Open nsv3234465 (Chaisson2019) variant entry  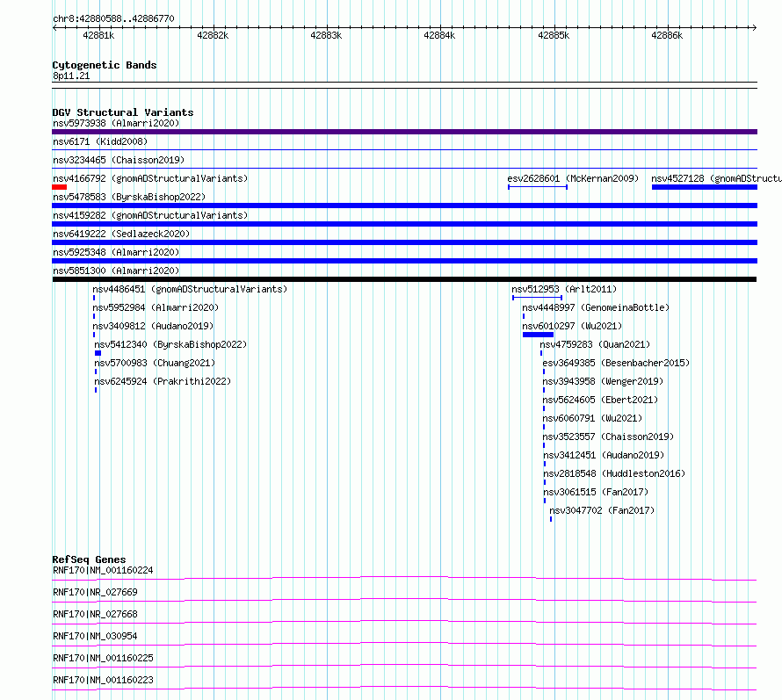119,160
